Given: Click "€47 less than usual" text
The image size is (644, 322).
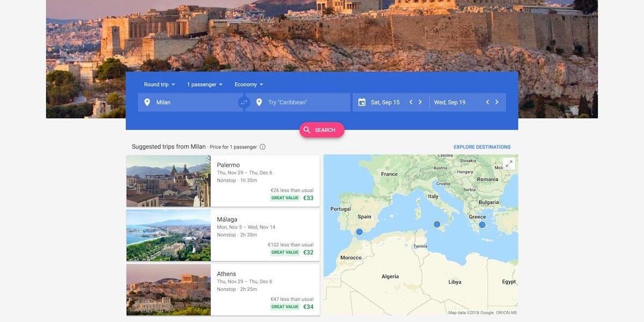Looking at the screenshot, I should pos(292,299).
